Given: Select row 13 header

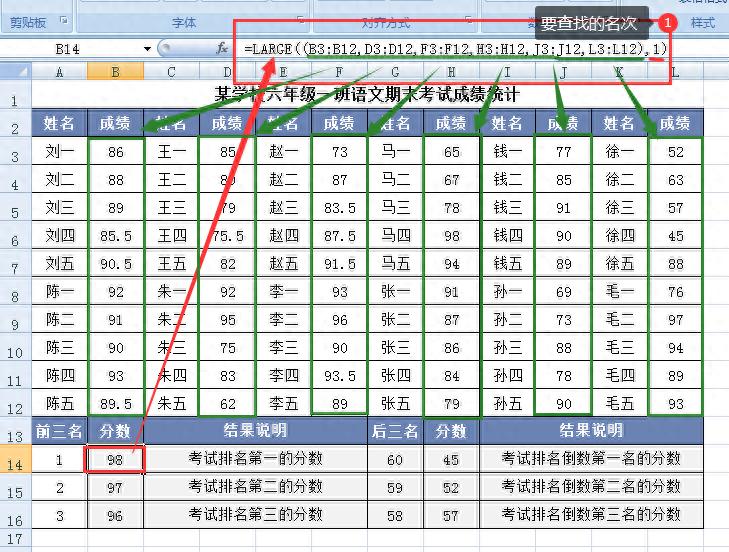Looking at the screenshot, I should point(15,432).
